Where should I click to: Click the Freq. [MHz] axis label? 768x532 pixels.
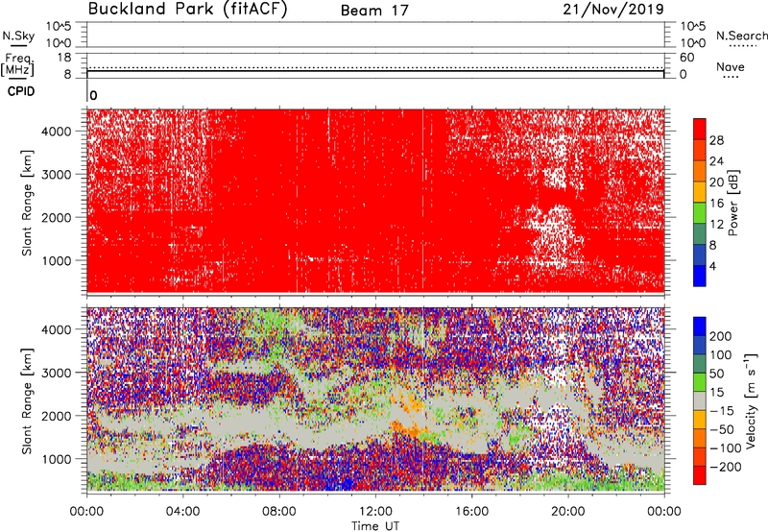[17, 65]
